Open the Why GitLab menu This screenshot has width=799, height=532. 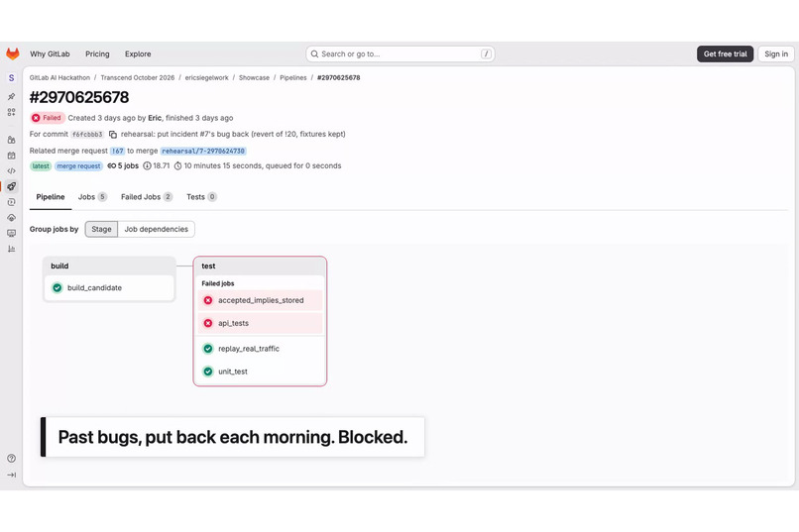point(50,53)
